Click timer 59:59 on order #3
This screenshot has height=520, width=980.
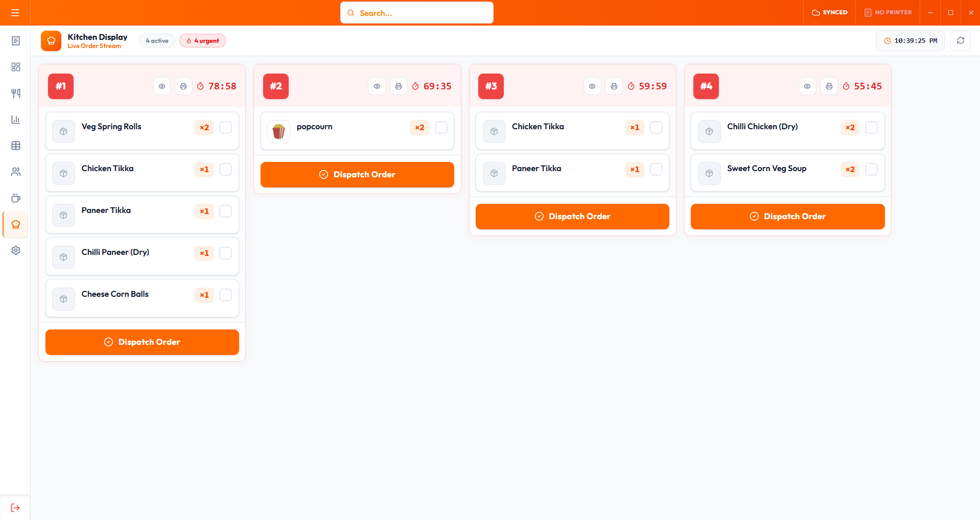tap(647, 86)
